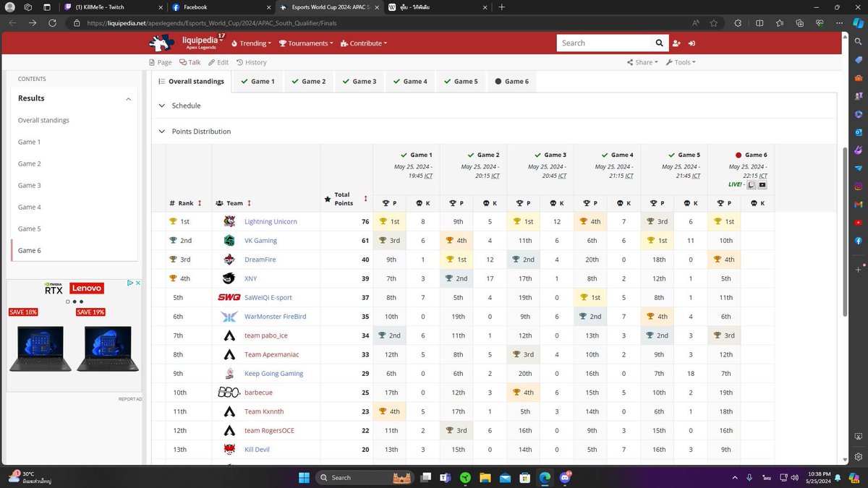Image resolution: width=868 pixels, height=488 pixels.
Task: Click the ad close X icon
Action: (x=137, y=283)
